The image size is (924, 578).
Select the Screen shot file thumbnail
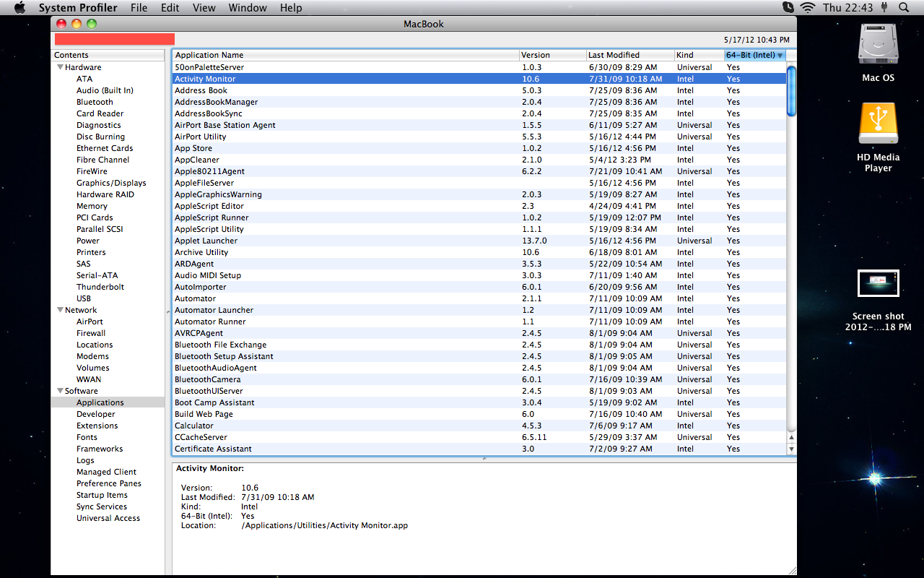pyautogui.click(x=878, y=283)
